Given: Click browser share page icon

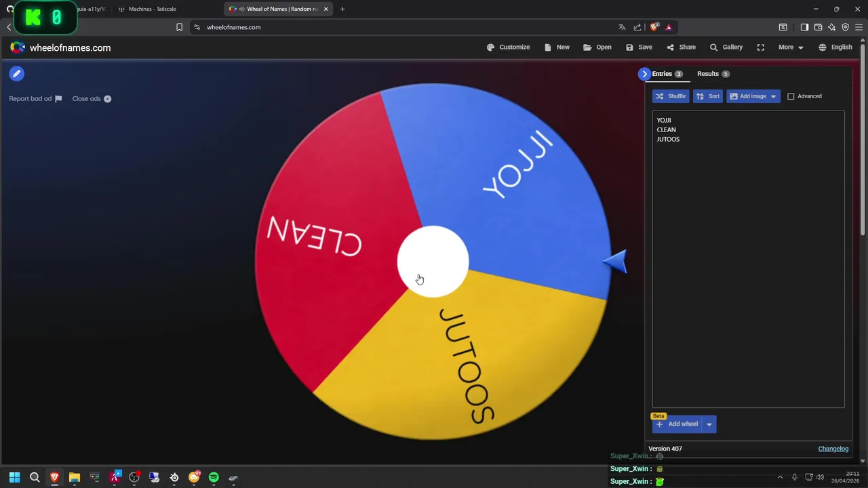Looking at the screenshot, I should pos(637,27).
